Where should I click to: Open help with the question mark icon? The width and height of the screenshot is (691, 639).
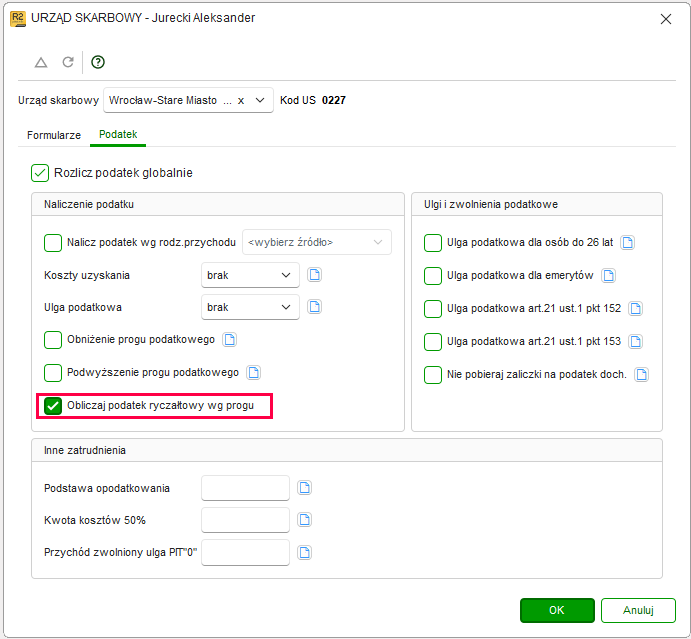coord(98,62)
